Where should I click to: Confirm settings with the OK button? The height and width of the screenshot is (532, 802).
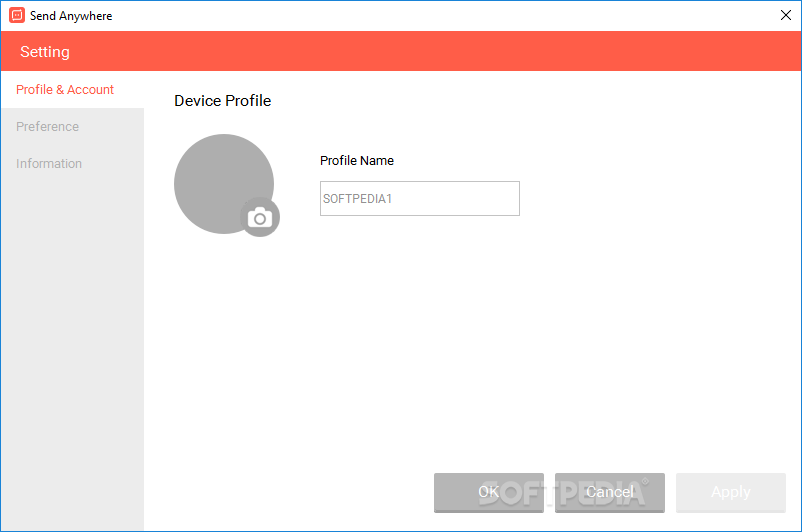(x=489, y=492)
